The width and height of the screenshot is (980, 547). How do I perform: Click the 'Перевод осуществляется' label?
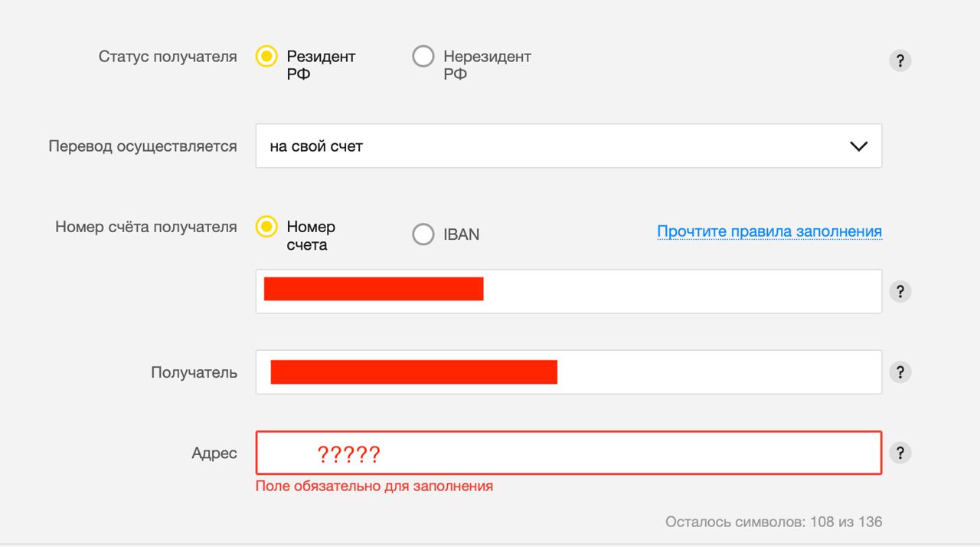[142, 146]
